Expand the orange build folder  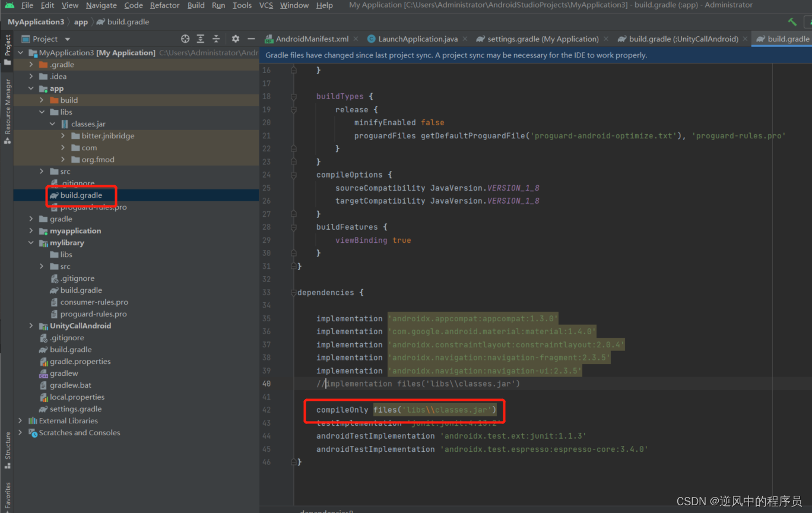(42, 100)
